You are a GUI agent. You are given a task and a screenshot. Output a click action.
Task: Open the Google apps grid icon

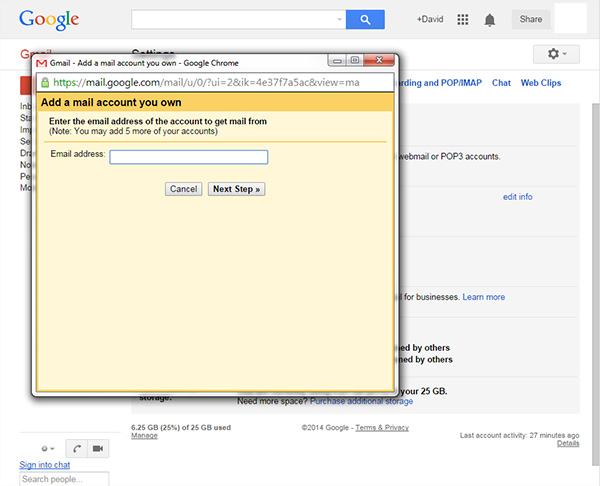(x=463, y=20)
